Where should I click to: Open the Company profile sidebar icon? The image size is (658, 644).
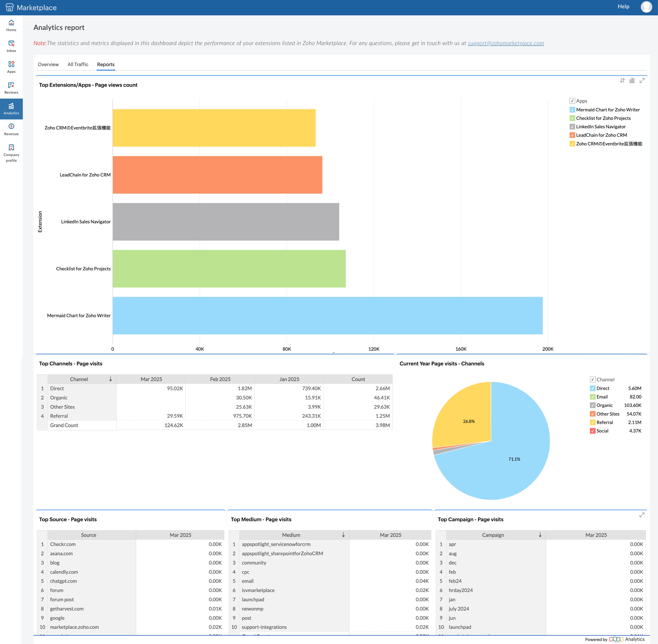(x=11, y=153)
